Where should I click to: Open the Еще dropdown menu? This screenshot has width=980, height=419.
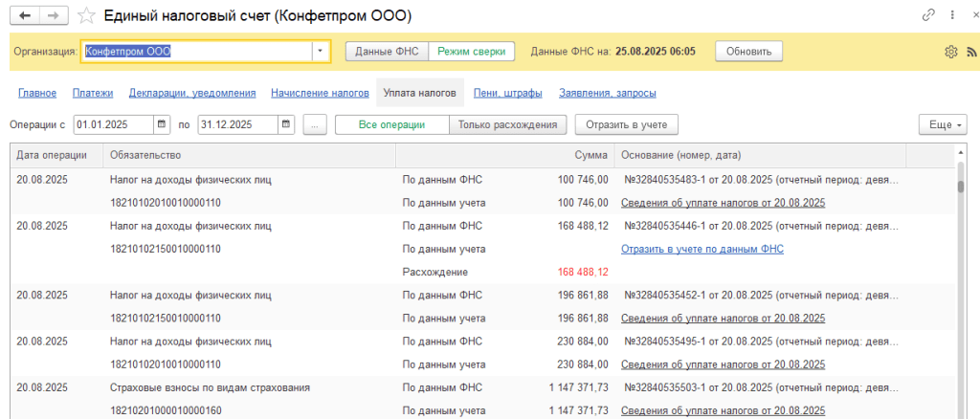943,124
